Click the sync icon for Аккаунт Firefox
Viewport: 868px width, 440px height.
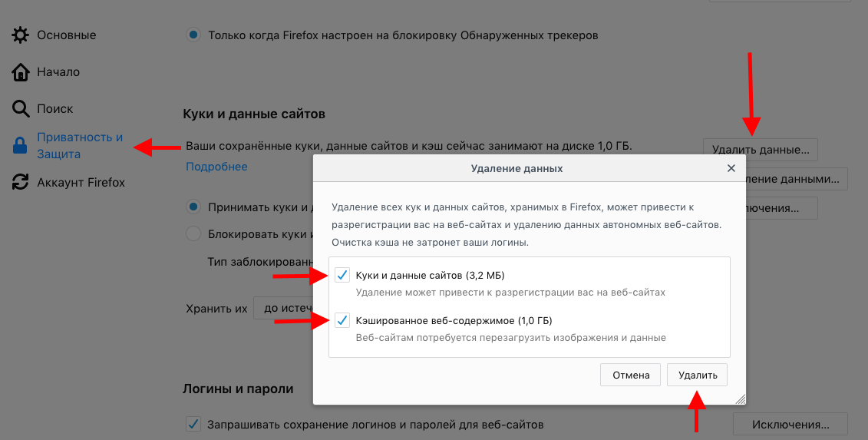(21, 182)
